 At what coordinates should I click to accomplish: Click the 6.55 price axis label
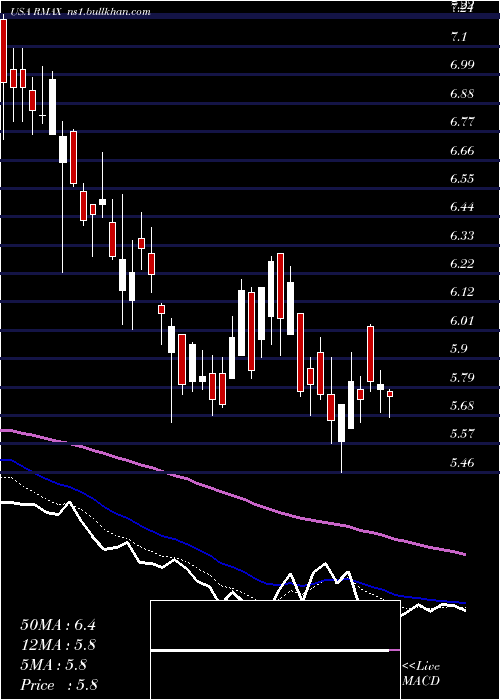point(462,179)
